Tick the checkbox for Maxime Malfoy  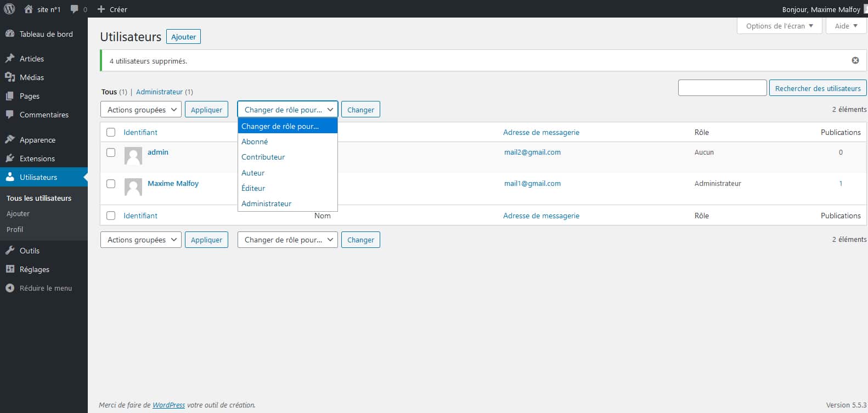[x=111, y=184]
